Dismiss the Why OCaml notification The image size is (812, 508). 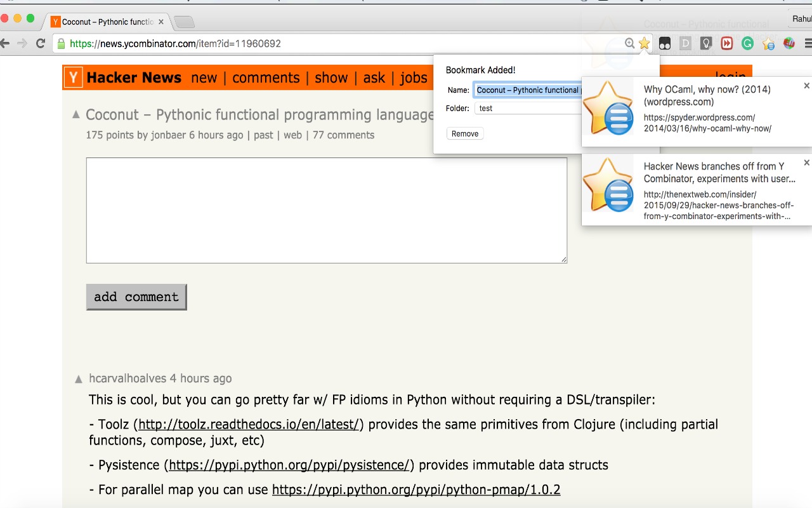(806, 86)
